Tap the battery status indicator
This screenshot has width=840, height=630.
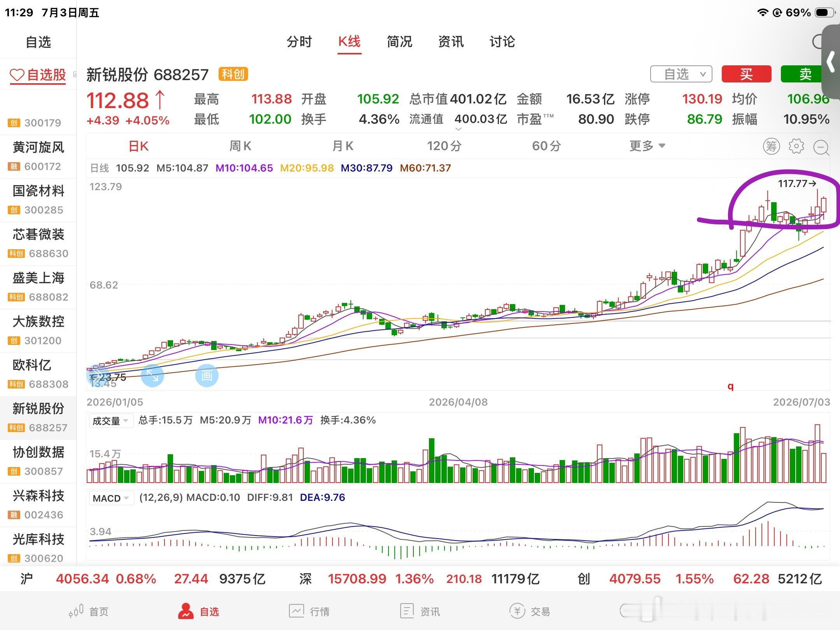tap(824, 12)
